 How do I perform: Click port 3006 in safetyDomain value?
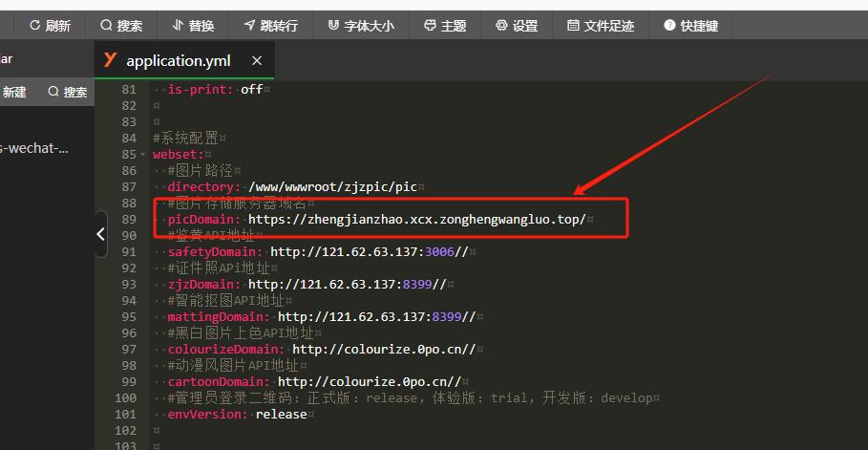click(439, 251)
